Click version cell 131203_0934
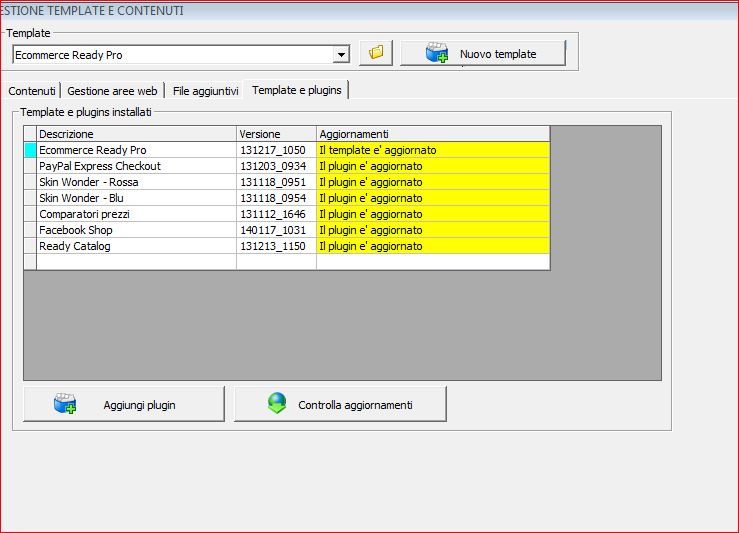Viewport: 739px width, 533px height. [276, 166]
